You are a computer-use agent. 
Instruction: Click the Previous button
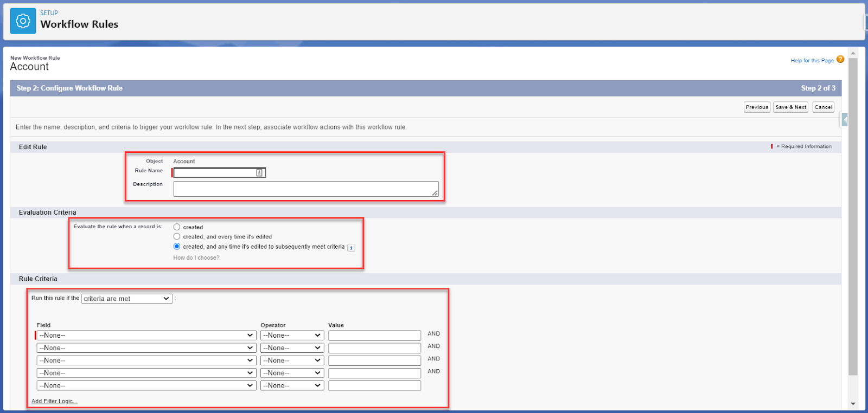pos(757,107)
